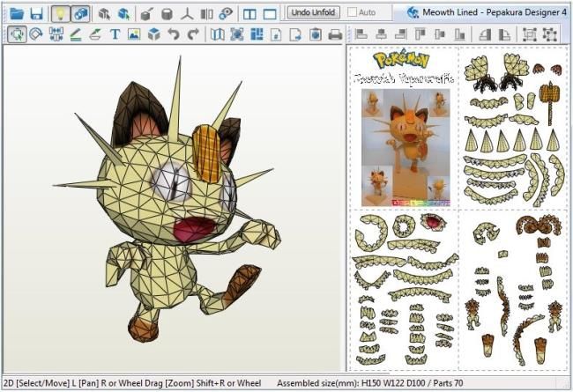Save the project with the floppy disk icon
Image resolution: width=573 pixels, height=392 pixels.
[x=36, y=14]
